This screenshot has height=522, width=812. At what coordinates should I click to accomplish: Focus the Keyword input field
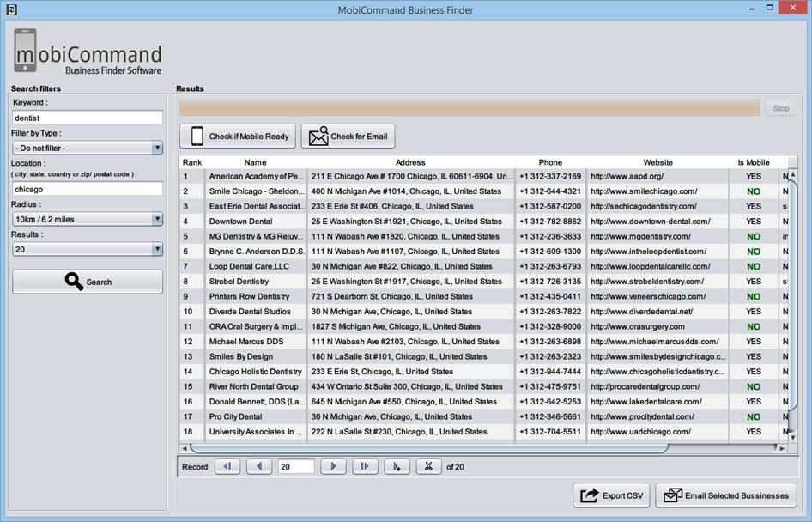pos(87,118)
